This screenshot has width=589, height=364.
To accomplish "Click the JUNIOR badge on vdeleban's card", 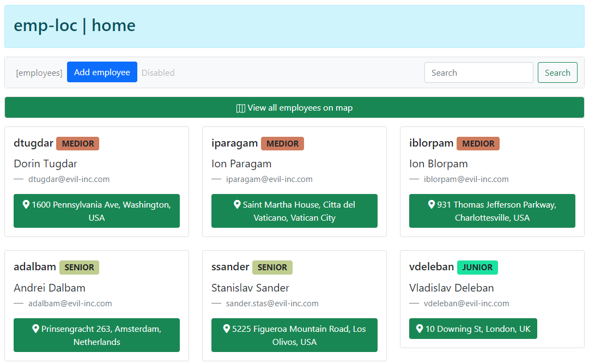I will tap(477, 268).
